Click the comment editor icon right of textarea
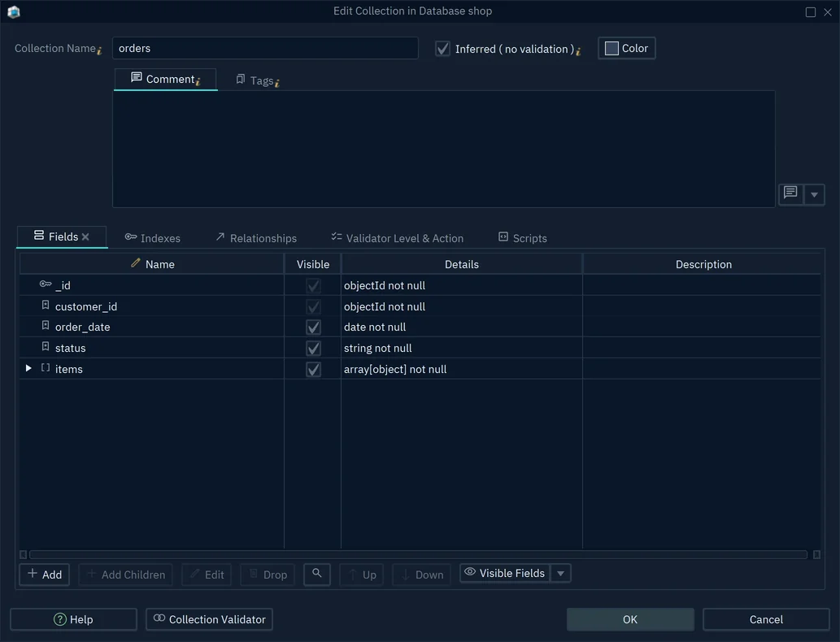 [790, 194]
